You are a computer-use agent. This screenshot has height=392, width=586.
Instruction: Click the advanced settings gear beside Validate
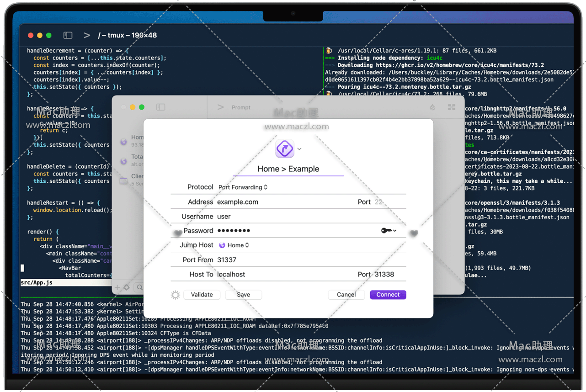[x=175, y=295]
